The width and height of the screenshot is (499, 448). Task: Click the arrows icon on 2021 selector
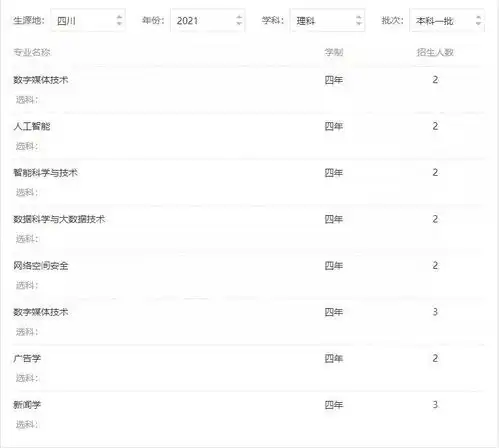click(239, 21)
